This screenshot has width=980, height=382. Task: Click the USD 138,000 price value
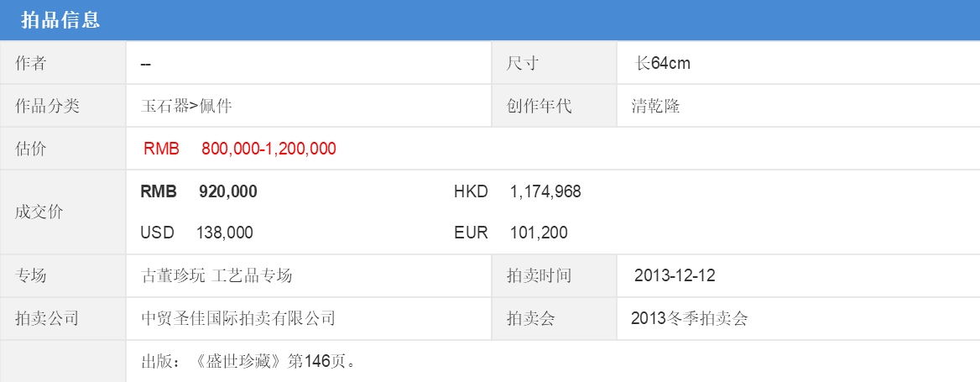point(197,233)
